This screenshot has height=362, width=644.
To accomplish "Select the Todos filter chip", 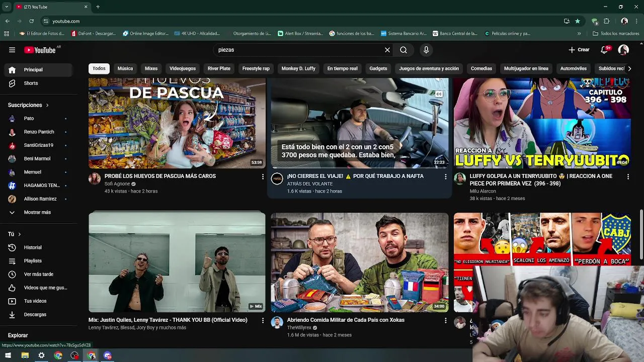I will 99,68.
